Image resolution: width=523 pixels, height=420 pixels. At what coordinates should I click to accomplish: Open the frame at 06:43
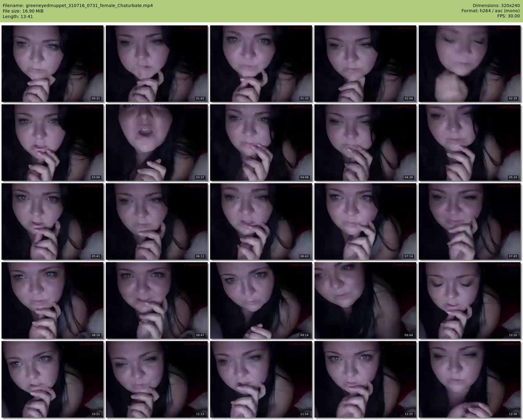coord(261,221)
